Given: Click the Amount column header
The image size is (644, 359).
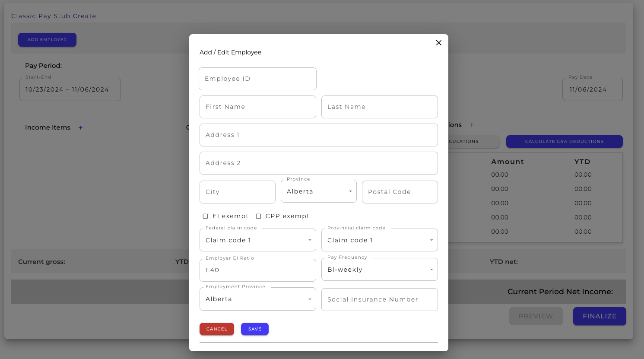Looking at the screenshot, I should [508, 162].
